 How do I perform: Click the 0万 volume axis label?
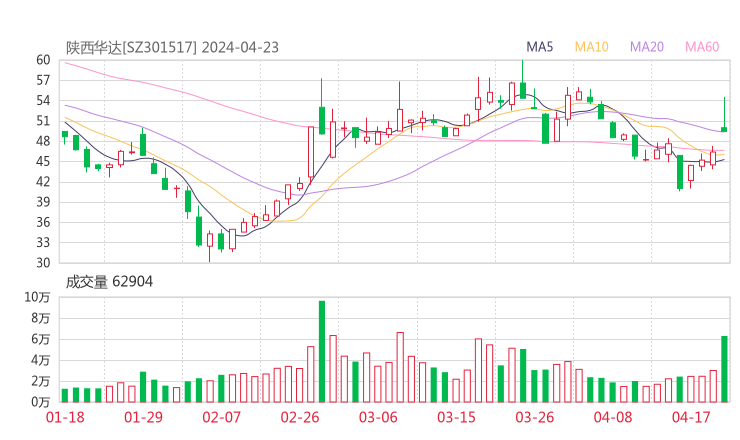[41, 402]
